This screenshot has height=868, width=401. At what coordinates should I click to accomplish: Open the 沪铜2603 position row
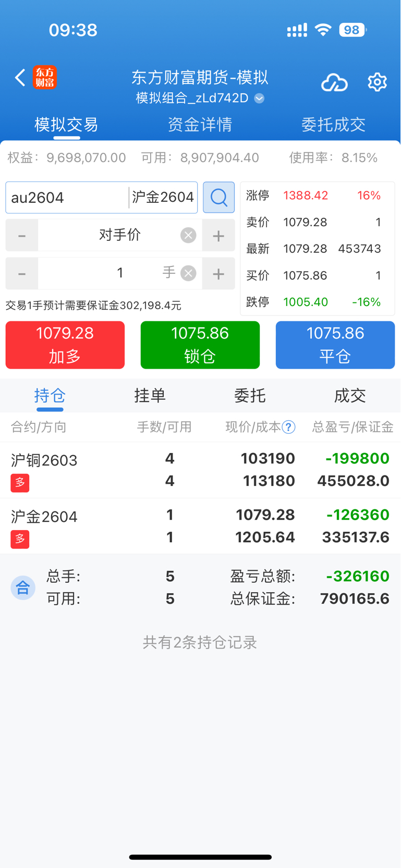point(200,470)
